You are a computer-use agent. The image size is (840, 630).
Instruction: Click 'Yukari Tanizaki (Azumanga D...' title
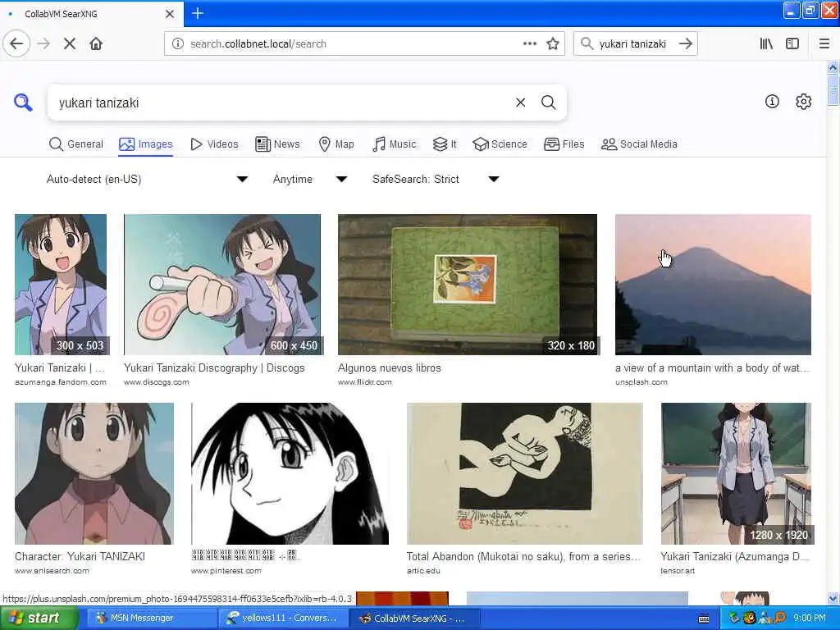[x=734, y=557]
